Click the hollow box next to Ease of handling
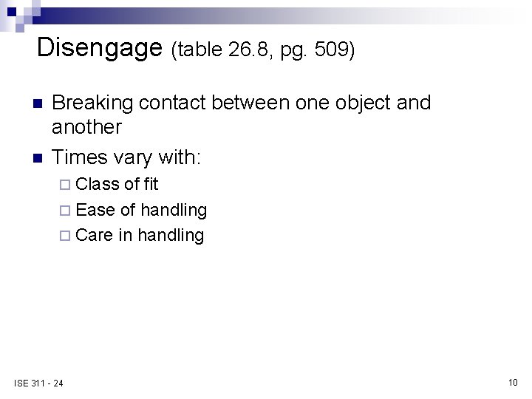 [65, 211]
